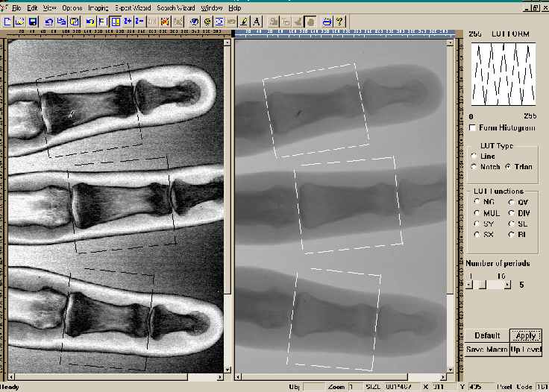Choose the MUL LUT function

pos(477,212)
